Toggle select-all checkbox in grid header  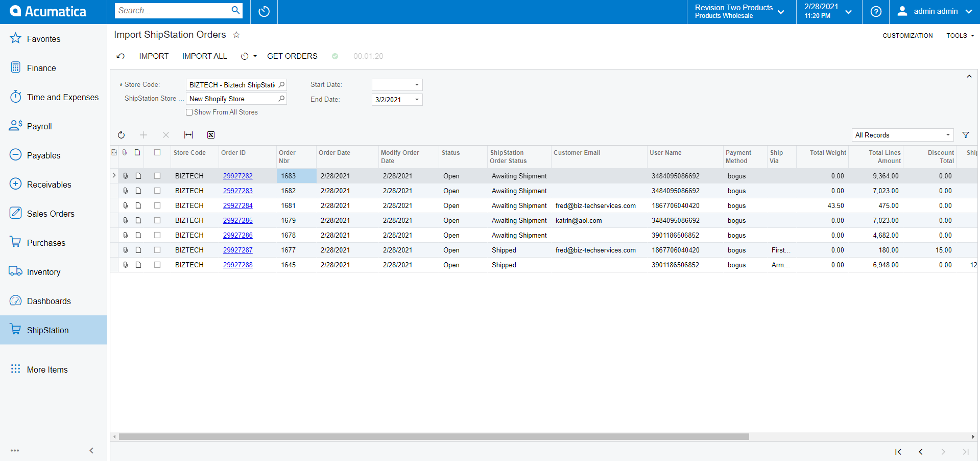[x=157, y=152]
